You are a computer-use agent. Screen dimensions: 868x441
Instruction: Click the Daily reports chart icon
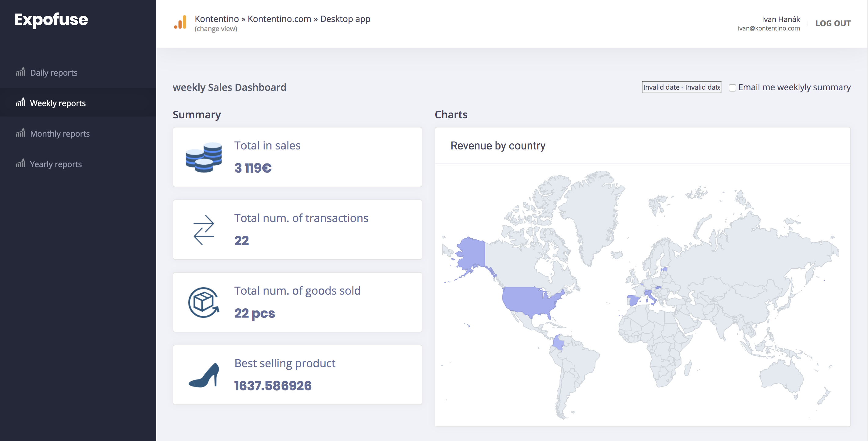20,72
